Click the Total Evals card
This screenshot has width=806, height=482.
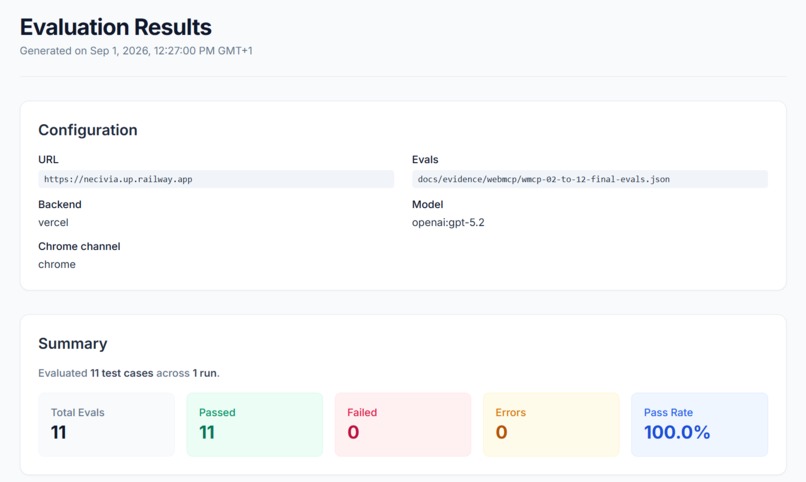click(106, 424)
